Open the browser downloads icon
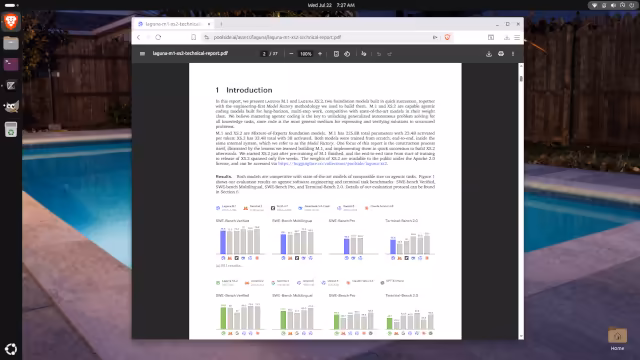 tap(507, 37)
